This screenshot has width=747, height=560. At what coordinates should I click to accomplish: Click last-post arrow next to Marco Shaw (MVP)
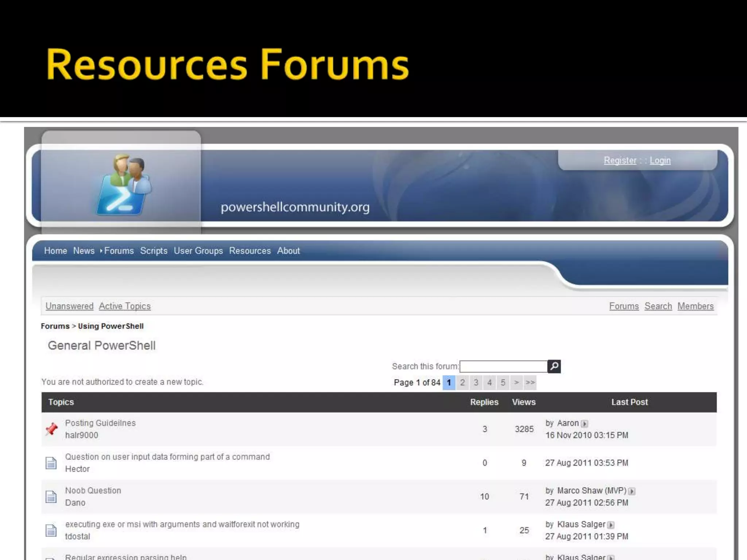[x=632, y=491]
